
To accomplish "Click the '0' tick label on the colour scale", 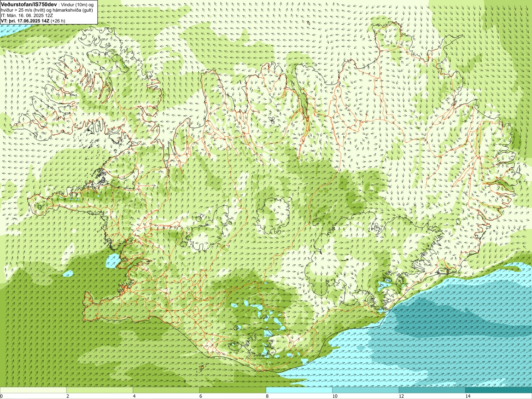I will 2,396.
